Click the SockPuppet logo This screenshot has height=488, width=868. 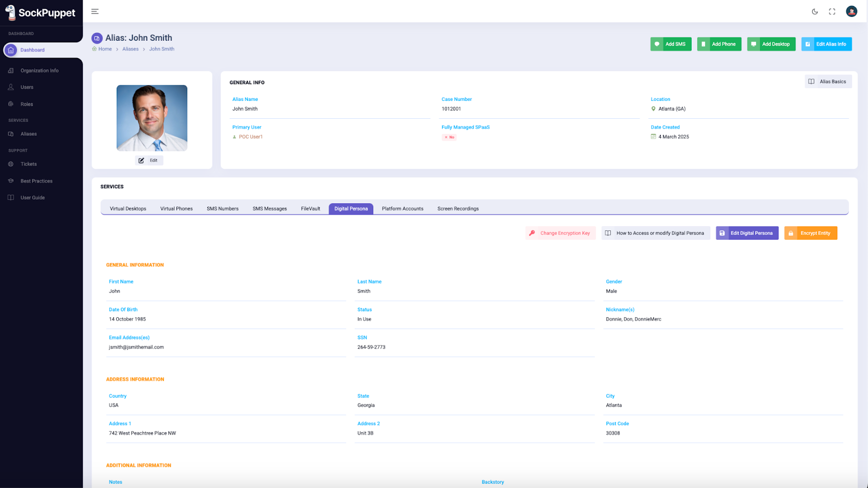click(x=41, y=12)
